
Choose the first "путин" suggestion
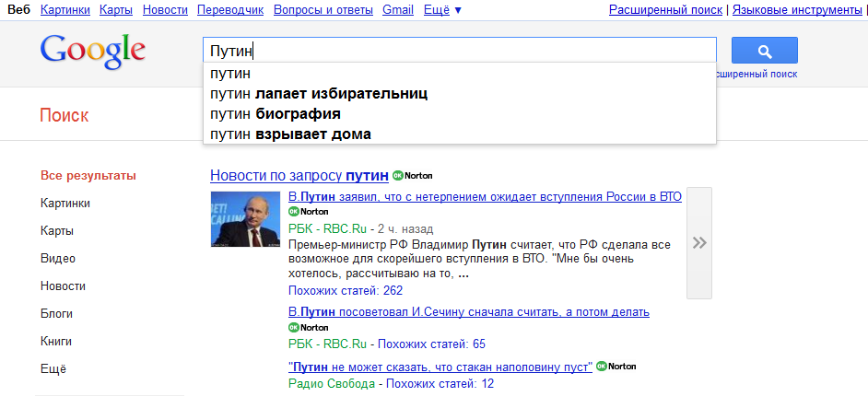[230, 74]
